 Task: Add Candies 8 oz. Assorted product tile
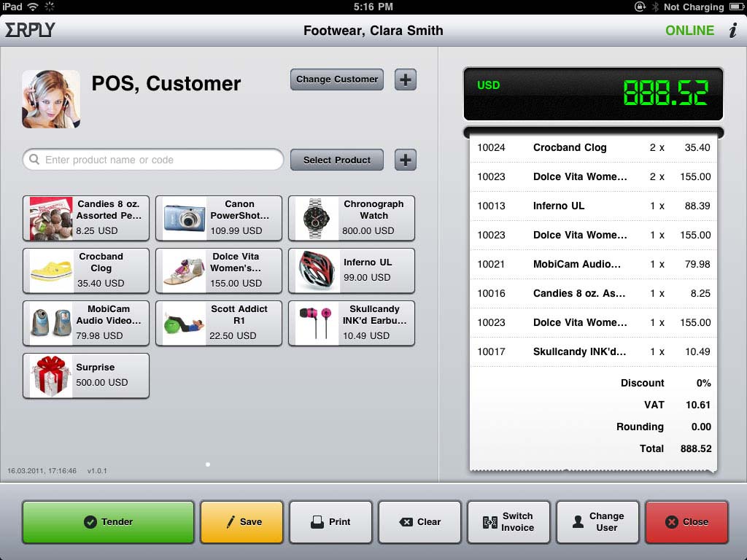click(x=86, y=218)
